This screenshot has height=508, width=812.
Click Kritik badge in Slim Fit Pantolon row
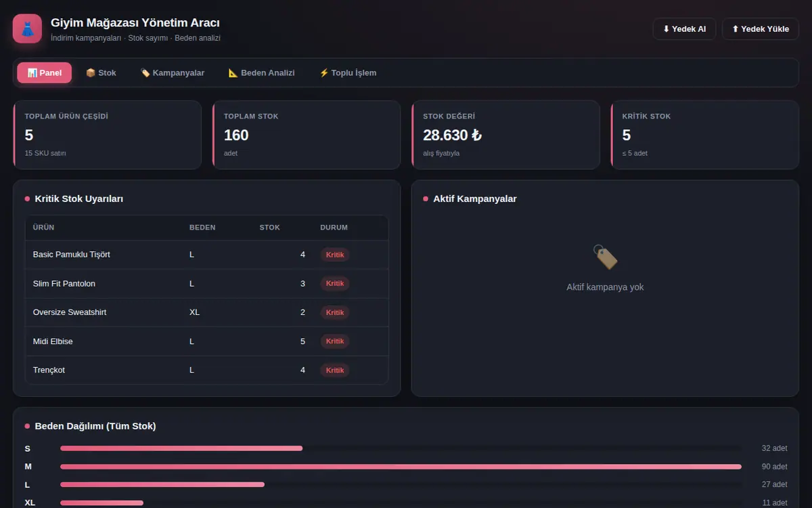[x=335, y=284]
